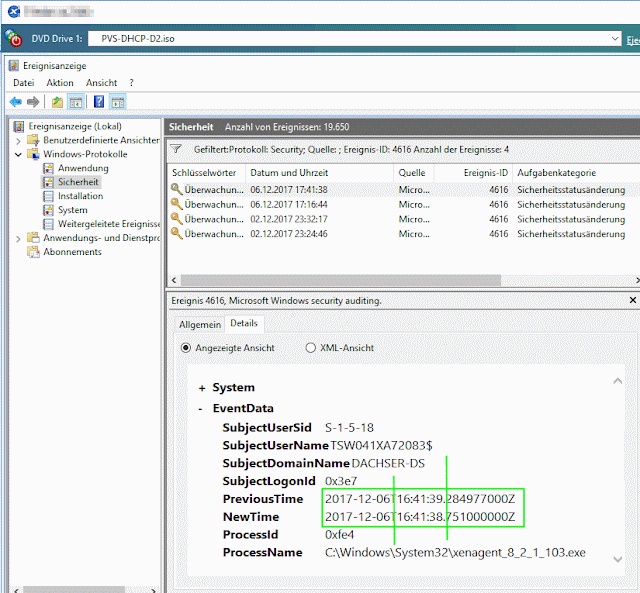The width and height of the screenshot is (640, 593).
Task: Open the Aktion menu
Action: tap(60, 83)
